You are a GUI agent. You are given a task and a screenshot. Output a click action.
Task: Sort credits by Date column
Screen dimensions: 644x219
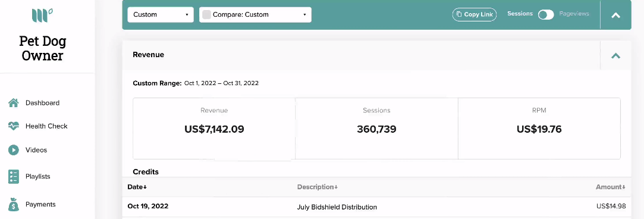(x=137, y=187)
